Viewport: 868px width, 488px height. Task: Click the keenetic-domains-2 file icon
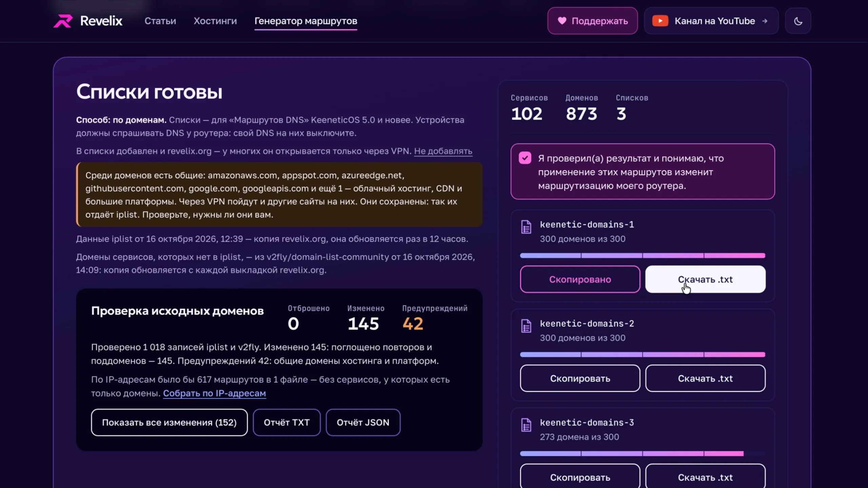[x=526, y=326]
